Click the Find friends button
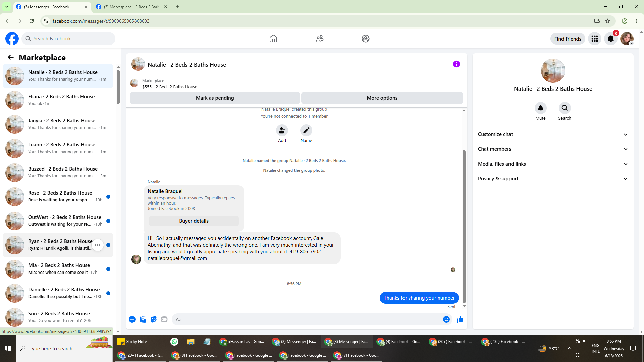This screenshot has height=362, width=644. [x=568, y=39]
